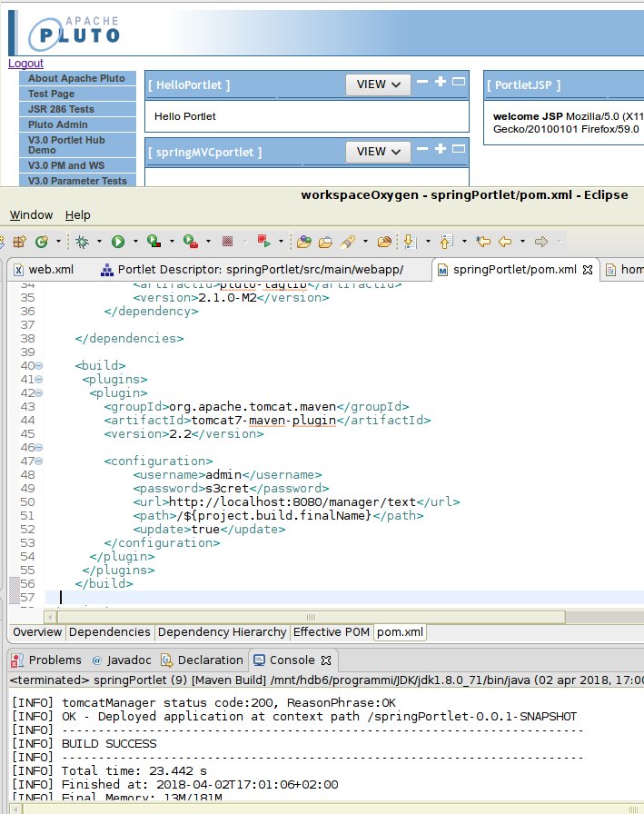
Task: Navigate back with yellow left arrow
Action: point(505,242)
